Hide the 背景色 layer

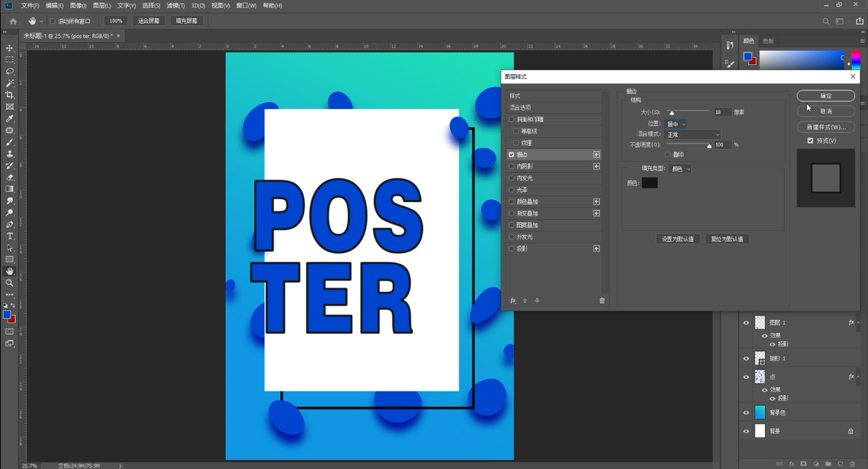[x=746, y=413]
